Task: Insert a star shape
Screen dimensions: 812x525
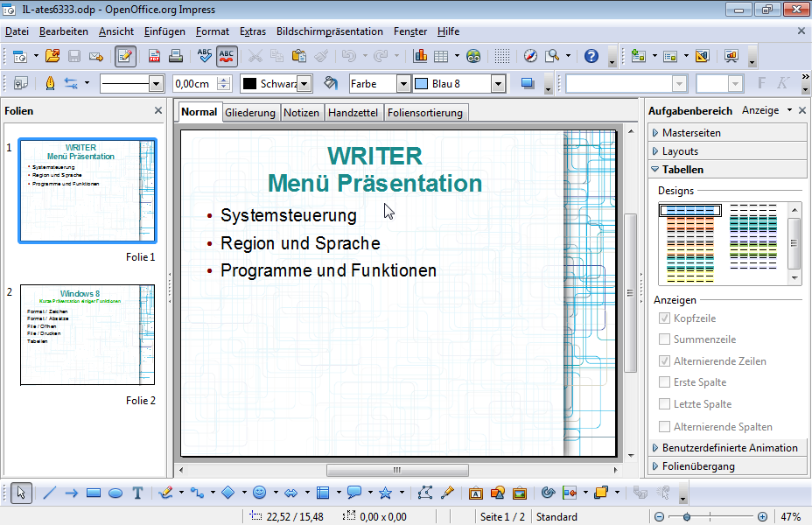Action: (385, 493)
